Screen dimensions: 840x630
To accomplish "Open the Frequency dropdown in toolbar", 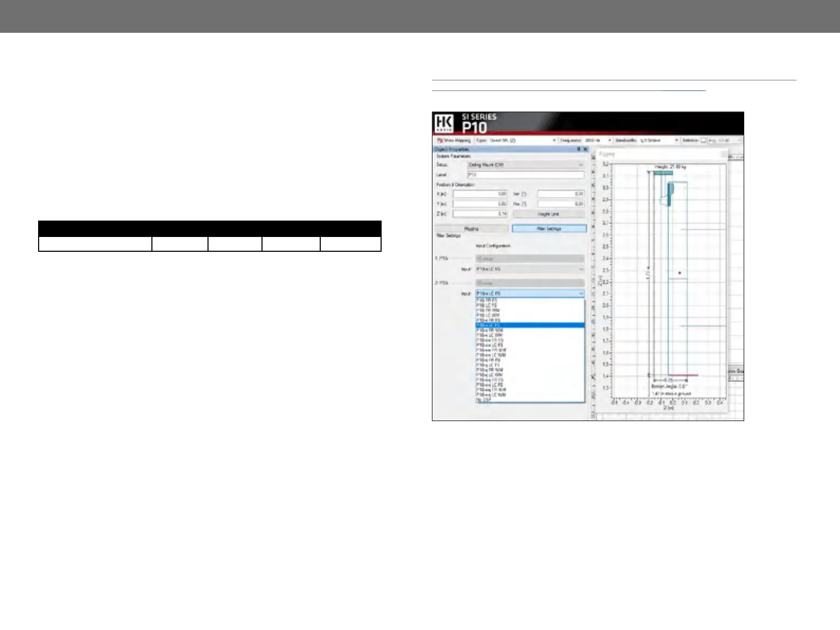I will (609, 141).
